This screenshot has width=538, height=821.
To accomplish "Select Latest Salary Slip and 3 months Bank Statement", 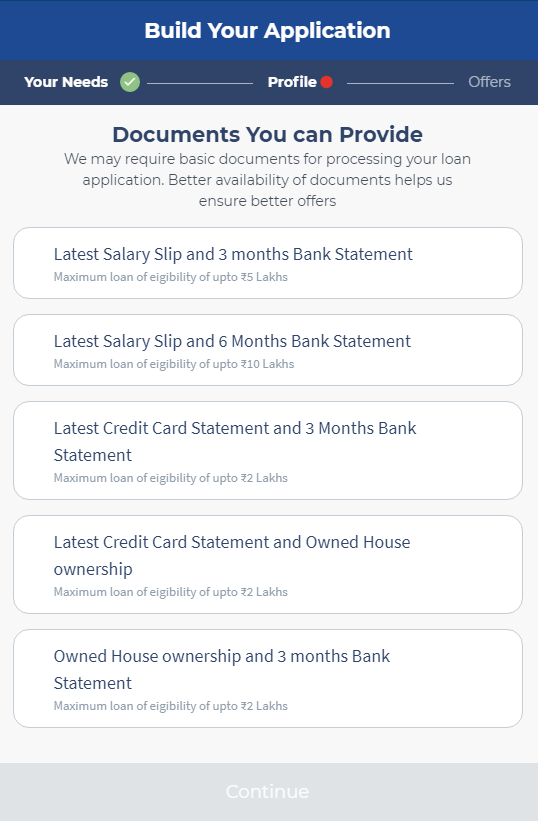I will point(268,263).
